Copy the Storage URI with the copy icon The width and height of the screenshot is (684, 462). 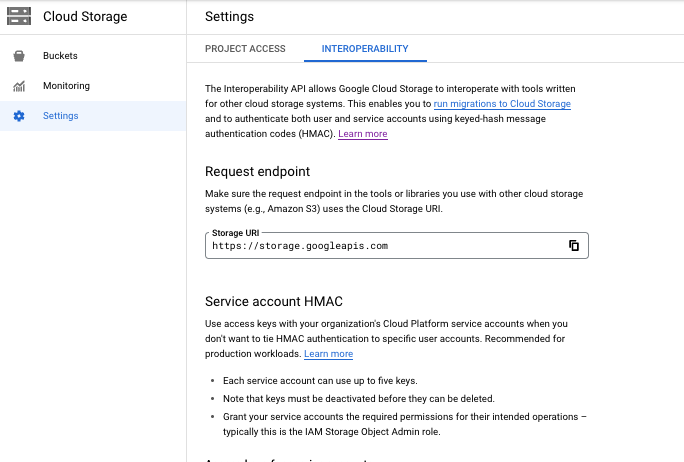pyautogui.click(x=574, y=246)
